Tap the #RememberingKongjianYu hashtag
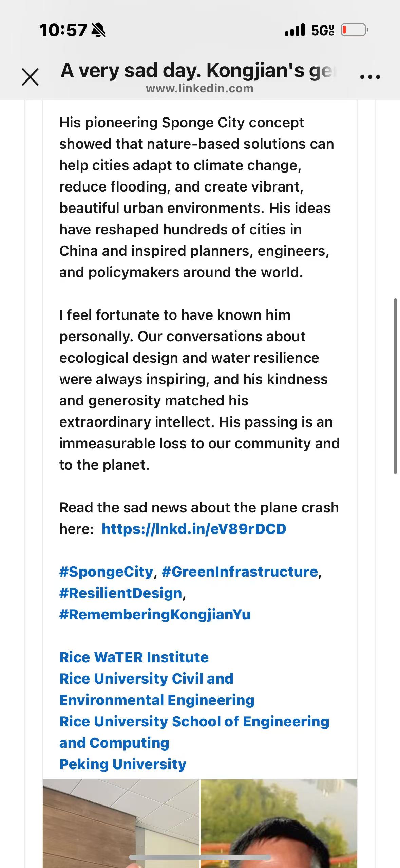The height and width of the screenshot is (868, 400). [x=155, y=615]
